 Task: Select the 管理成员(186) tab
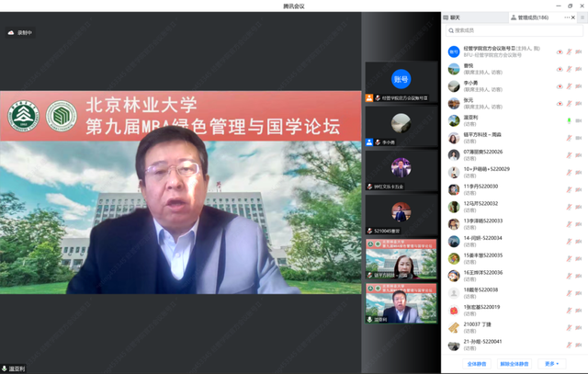tap(530, 17)
